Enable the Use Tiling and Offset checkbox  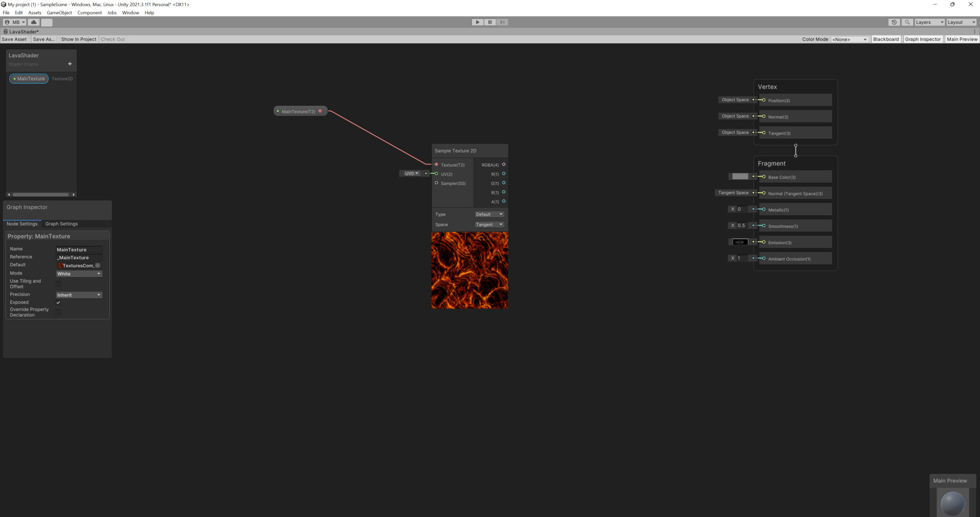pos(58,284)
